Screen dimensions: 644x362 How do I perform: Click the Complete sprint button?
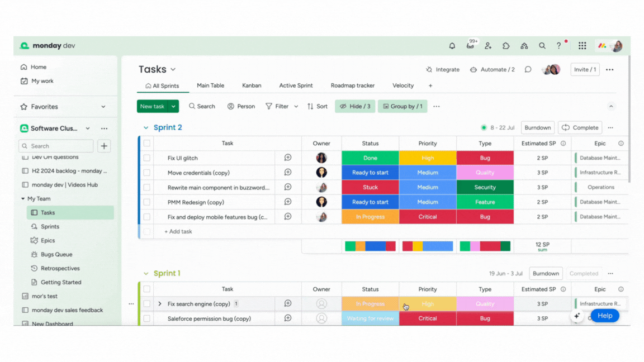[x=580, y=127]
